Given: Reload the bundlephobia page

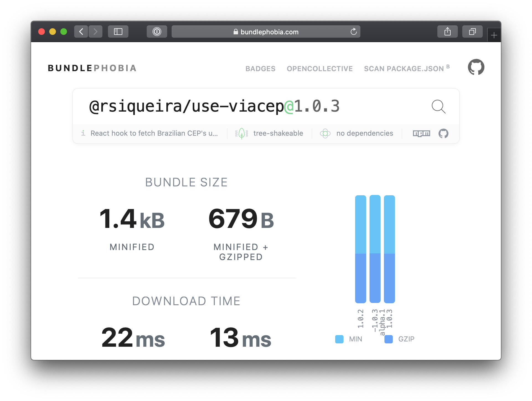Looking at the screenshot, I should coord(354,32).
